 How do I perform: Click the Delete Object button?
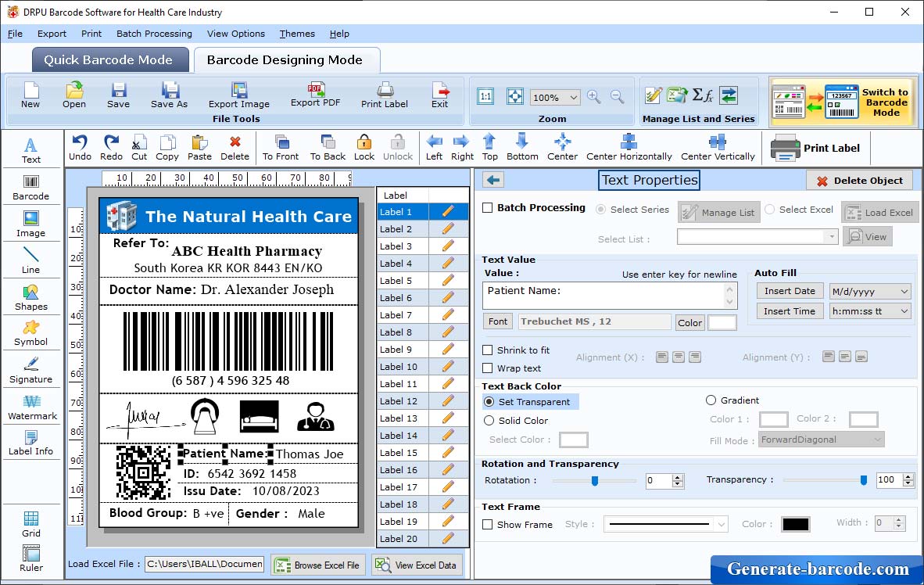(x=860, y=181)
